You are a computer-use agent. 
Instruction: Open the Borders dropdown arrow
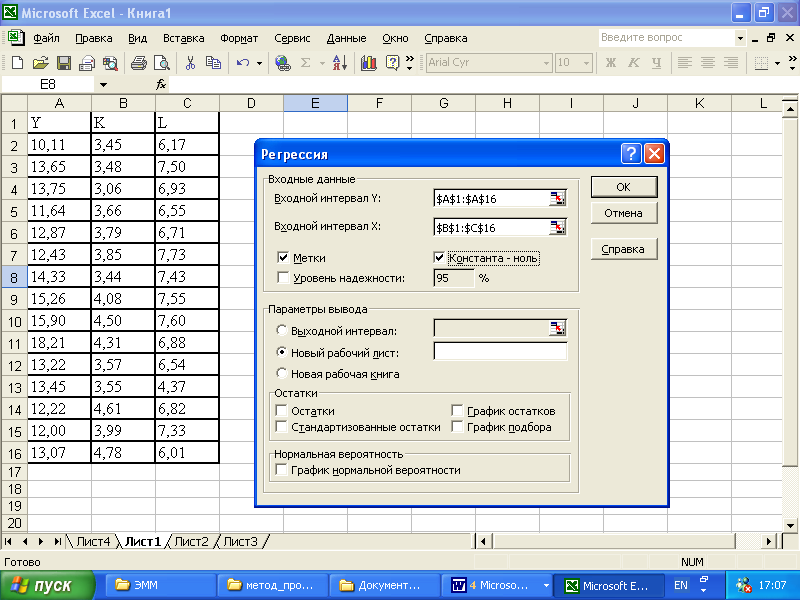778,63
